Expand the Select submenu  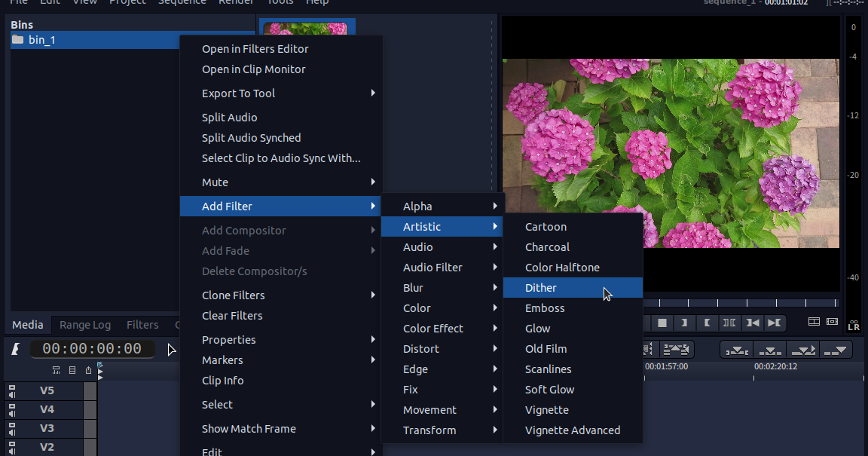281,405
